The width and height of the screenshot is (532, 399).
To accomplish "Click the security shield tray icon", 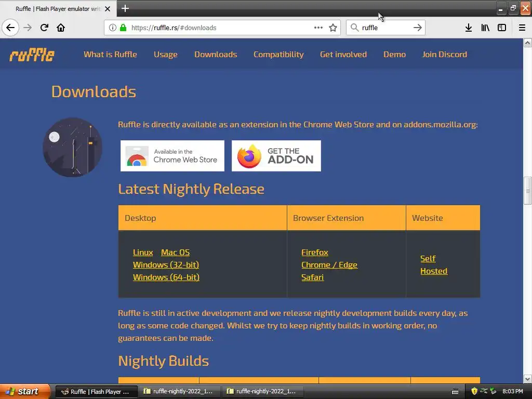I will pos(474,391).
